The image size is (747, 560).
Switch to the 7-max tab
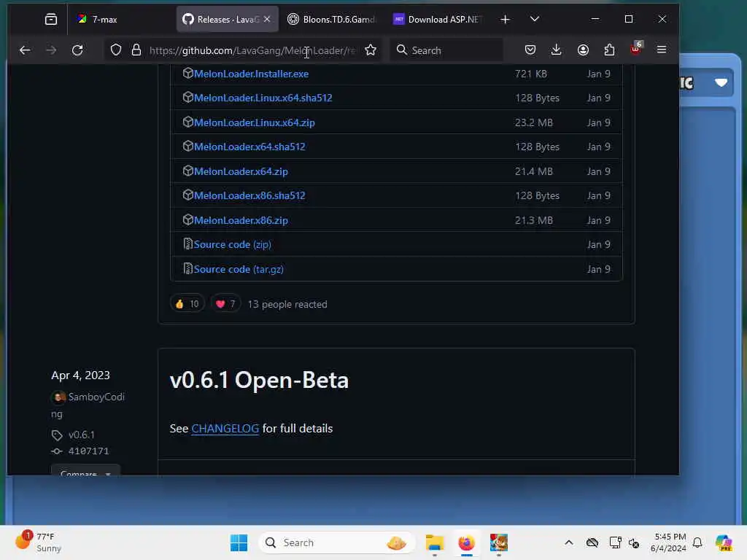pos(122,20)
